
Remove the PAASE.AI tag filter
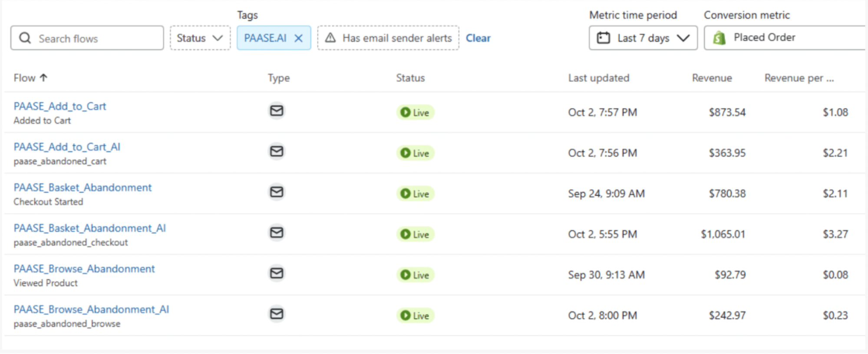[x=298, y=38]
